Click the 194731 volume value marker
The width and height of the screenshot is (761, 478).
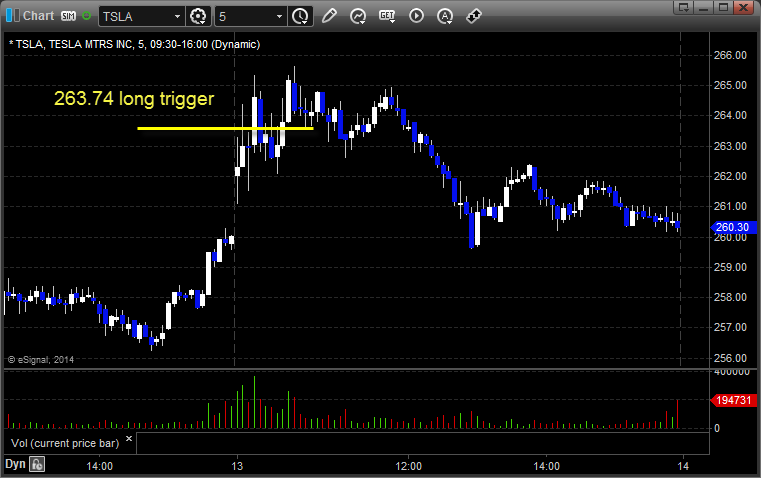tap(733, 400)
